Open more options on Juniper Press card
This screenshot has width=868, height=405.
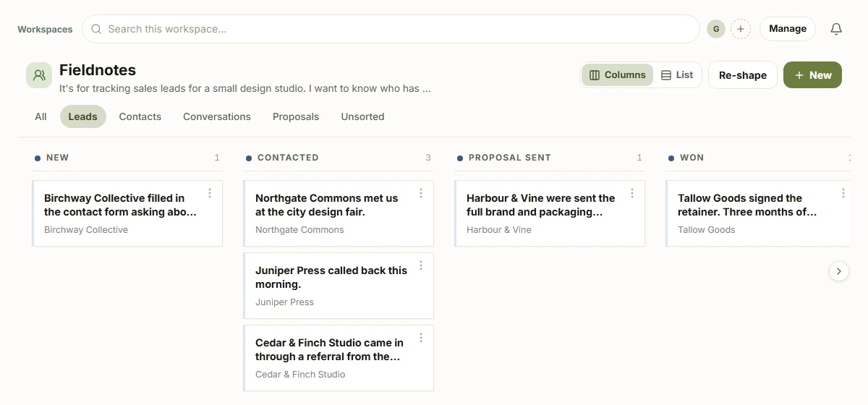pos(421,265)
